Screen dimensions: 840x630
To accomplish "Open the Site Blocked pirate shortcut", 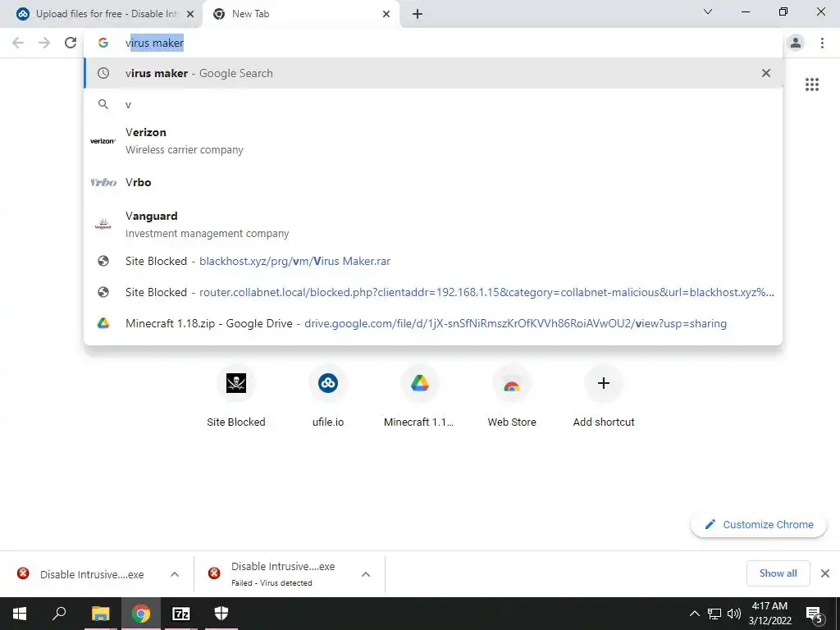I will coord(236,396).
